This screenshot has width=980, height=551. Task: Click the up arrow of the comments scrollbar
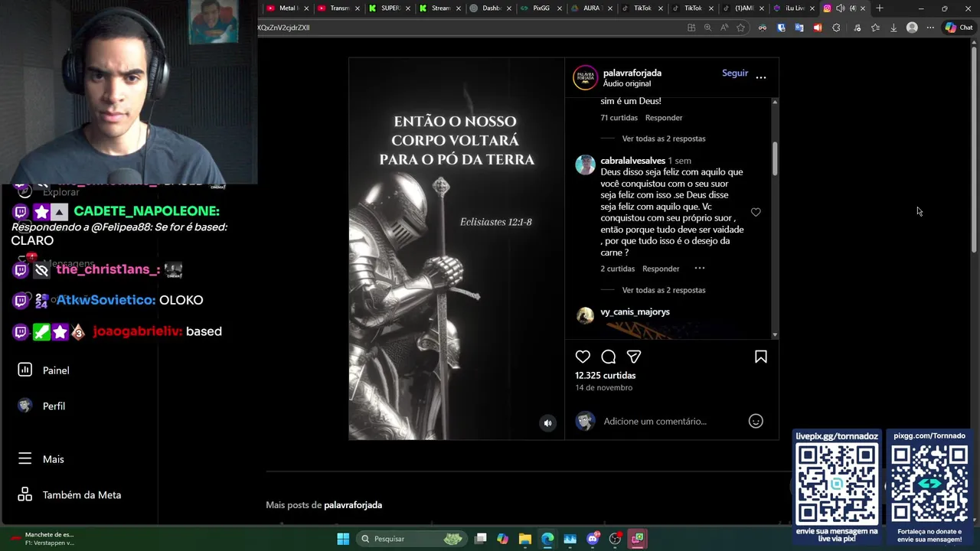(775, 102)
